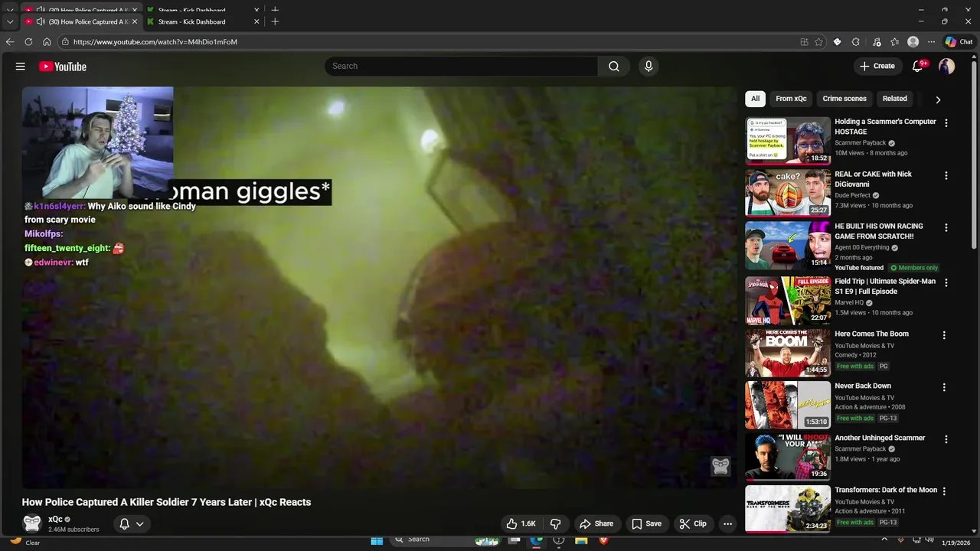Click the browser address bar URL

pos(155,42)
